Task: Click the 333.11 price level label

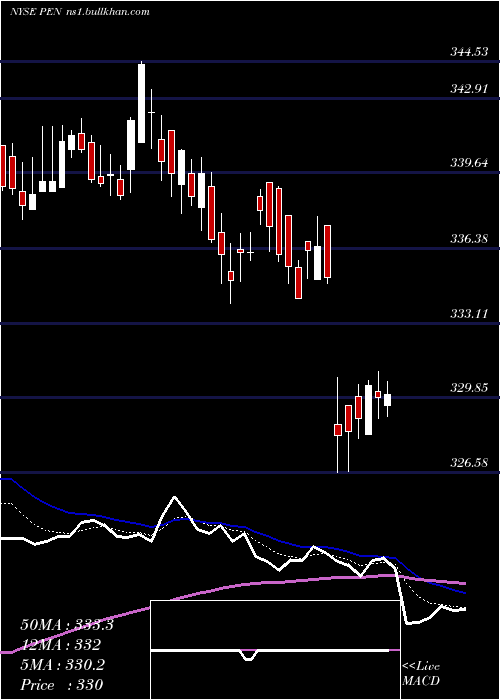Action: (469, 314)
